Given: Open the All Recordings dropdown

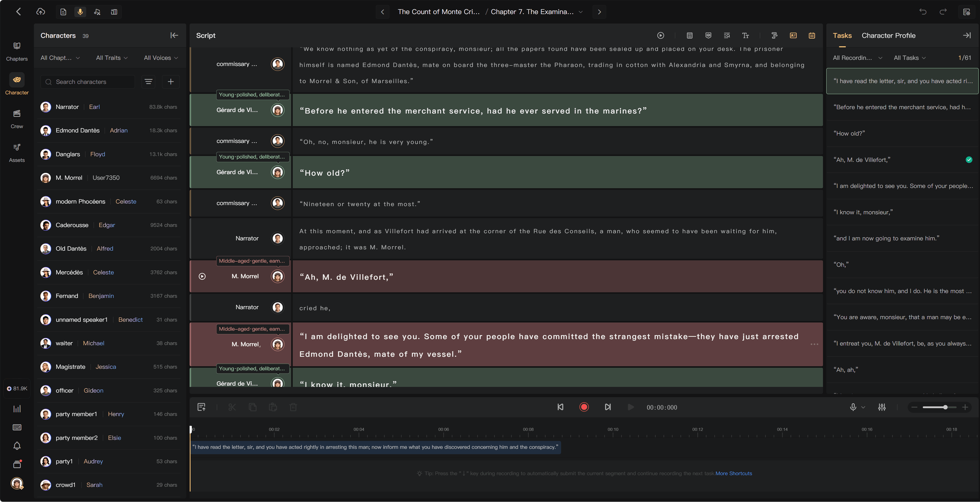Looking at the screenshot, I should 857,58.
